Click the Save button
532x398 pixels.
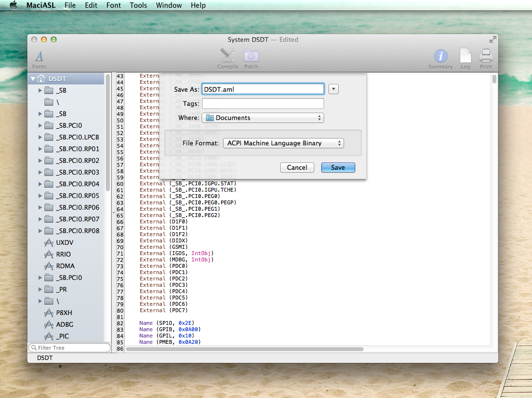click(x=338, y=167)
